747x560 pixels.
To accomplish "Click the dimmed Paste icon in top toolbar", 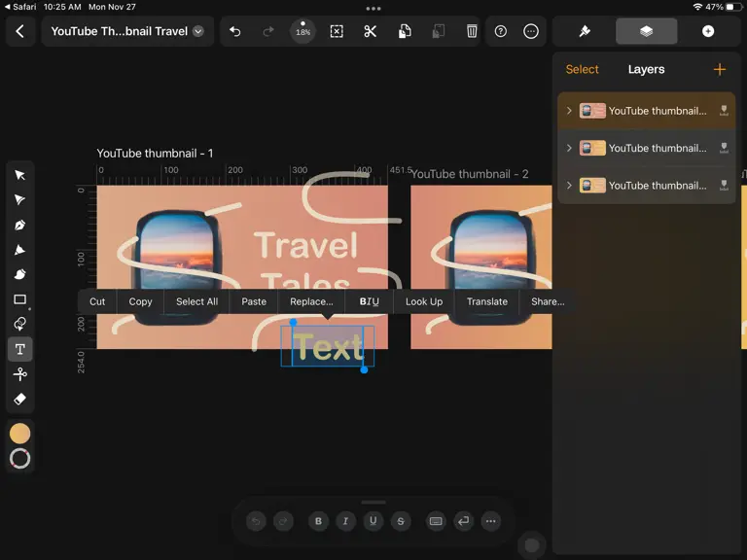I will point(439,31).
